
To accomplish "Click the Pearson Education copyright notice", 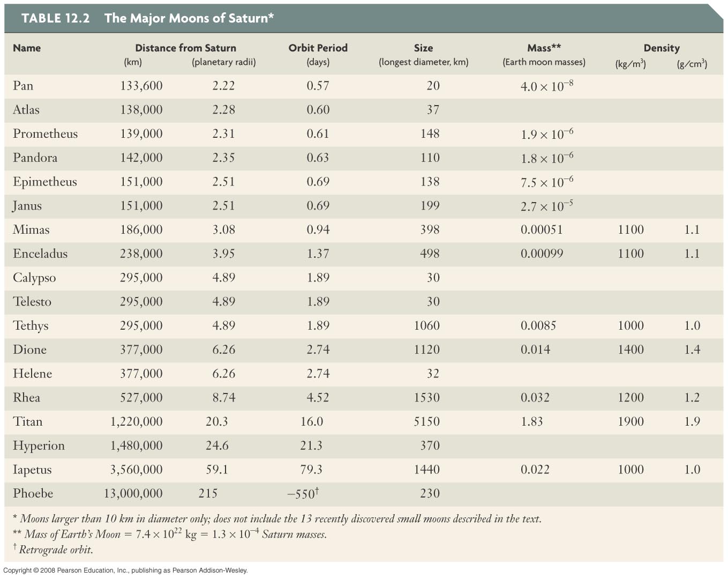I will pyautogui.click(x=125, y=570).
